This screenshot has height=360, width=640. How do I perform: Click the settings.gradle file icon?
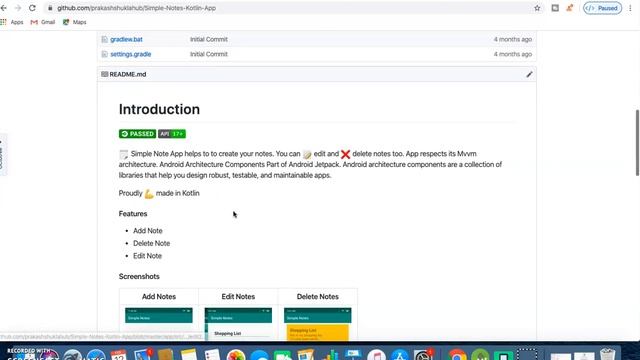tap(104, 54)
